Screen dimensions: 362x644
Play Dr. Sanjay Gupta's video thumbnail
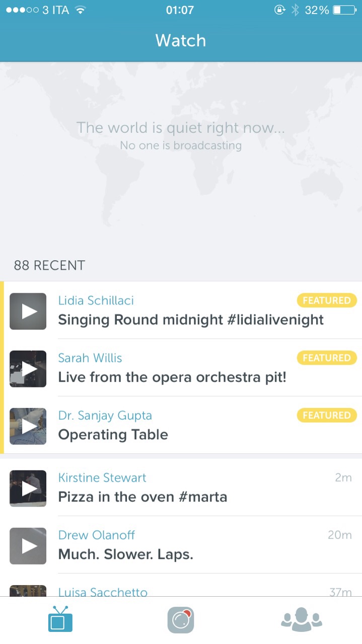point(28,426)
